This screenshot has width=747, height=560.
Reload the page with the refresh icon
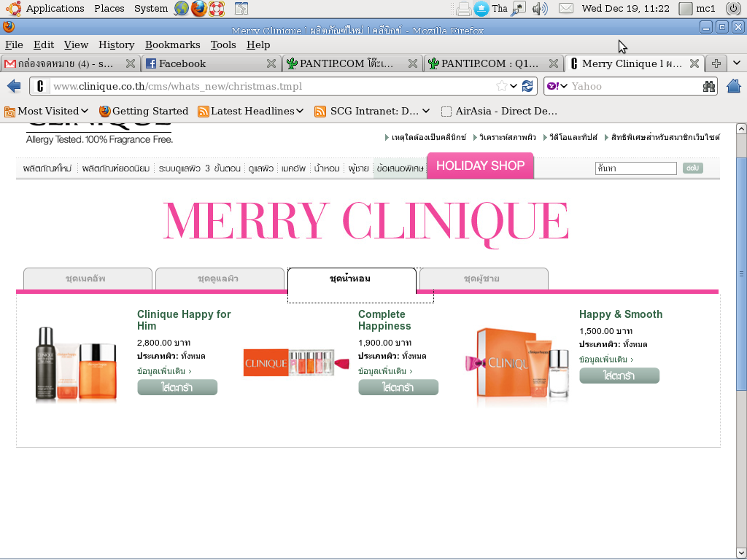(x=527, y=86)
